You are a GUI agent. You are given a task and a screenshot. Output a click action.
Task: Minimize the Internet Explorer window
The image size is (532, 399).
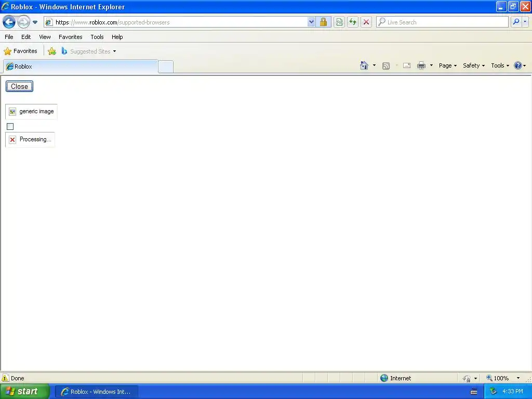[x=501, y=6]
